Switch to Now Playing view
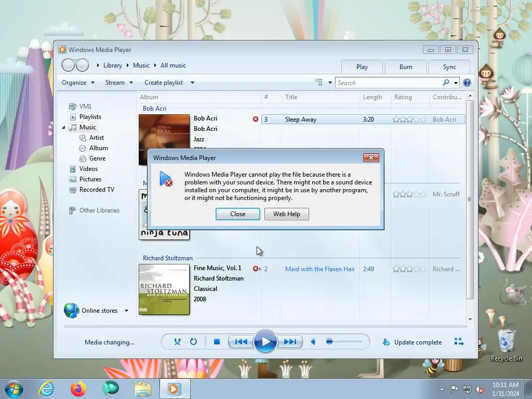The image size is (532, 399). tap(459, 342)
